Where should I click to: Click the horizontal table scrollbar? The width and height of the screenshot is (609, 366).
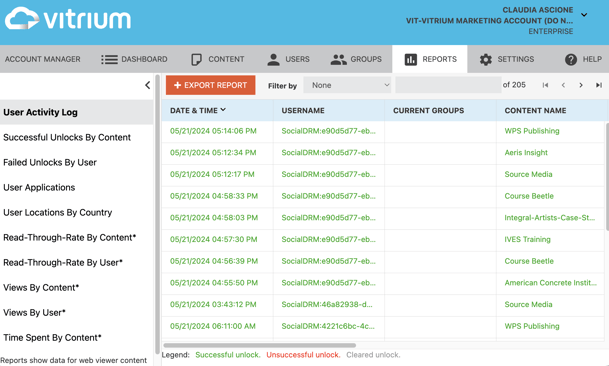click(x=259, y=345)
